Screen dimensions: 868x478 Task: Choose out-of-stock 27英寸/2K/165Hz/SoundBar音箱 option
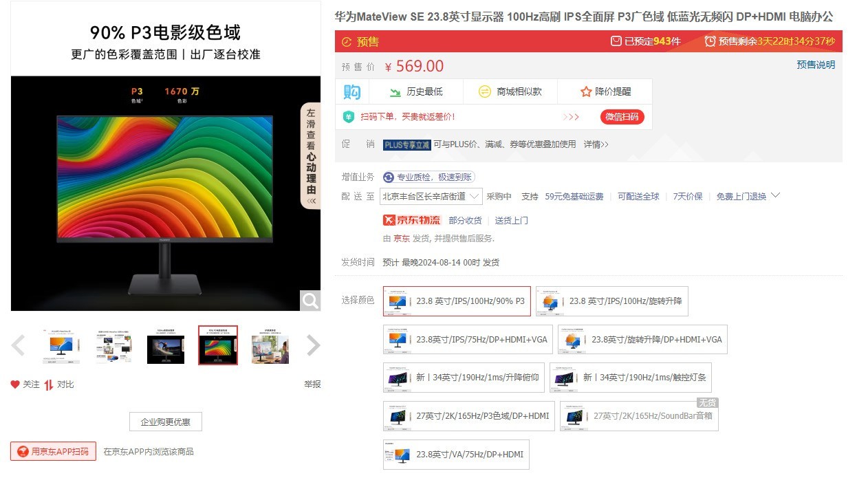tap(639, 416)
